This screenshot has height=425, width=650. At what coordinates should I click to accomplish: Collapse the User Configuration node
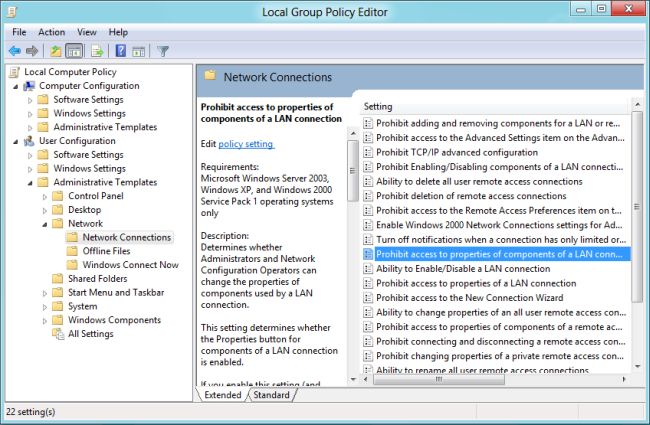(16, 142)
